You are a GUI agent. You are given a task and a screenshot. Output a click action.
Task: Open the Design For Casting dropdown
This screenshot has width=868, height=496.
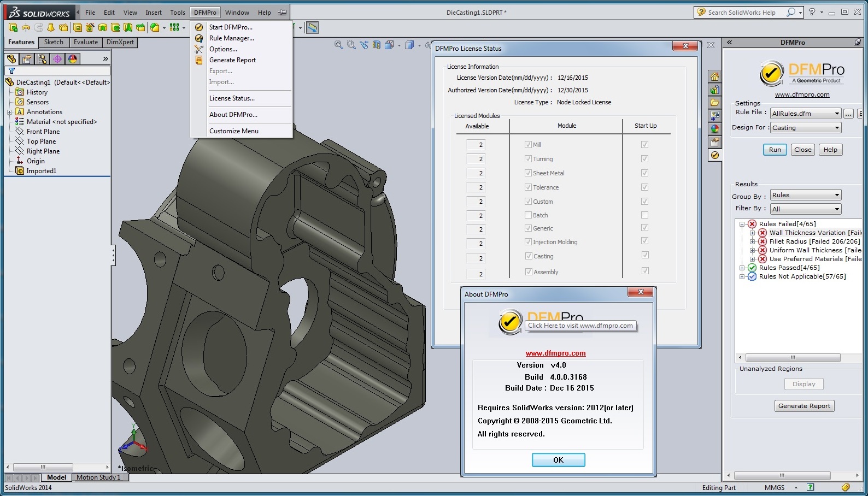pyautogui.click(x=805, y=128)
